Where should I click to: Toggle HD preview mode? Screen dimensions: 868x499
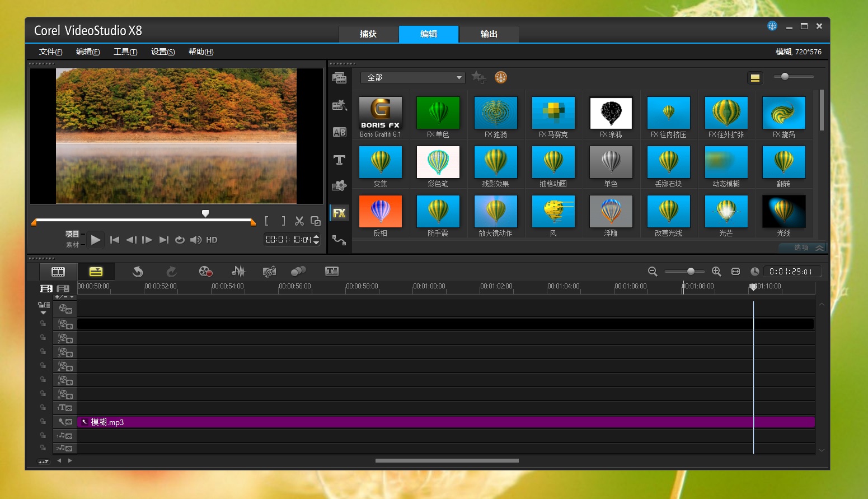pos(212,240)
